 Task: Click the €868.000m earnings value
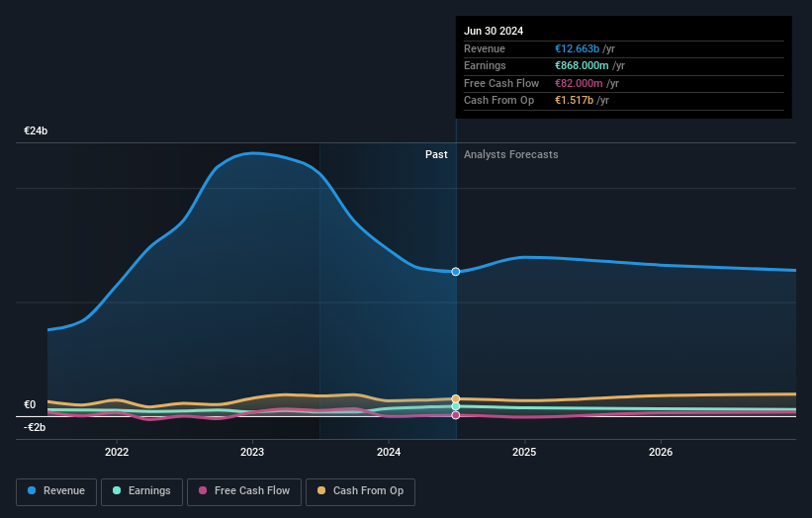coord(582,65)
